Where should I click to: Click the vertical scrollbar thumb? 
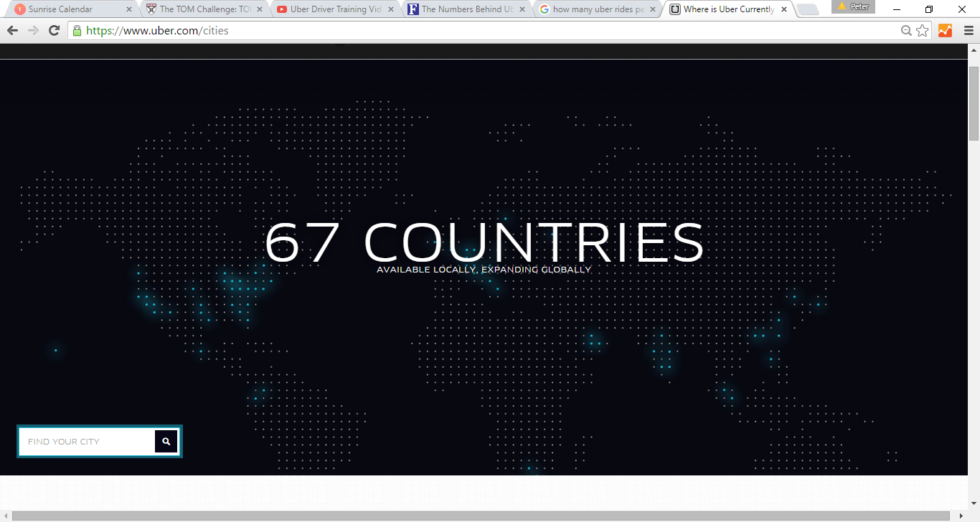(x=974, y=104)
